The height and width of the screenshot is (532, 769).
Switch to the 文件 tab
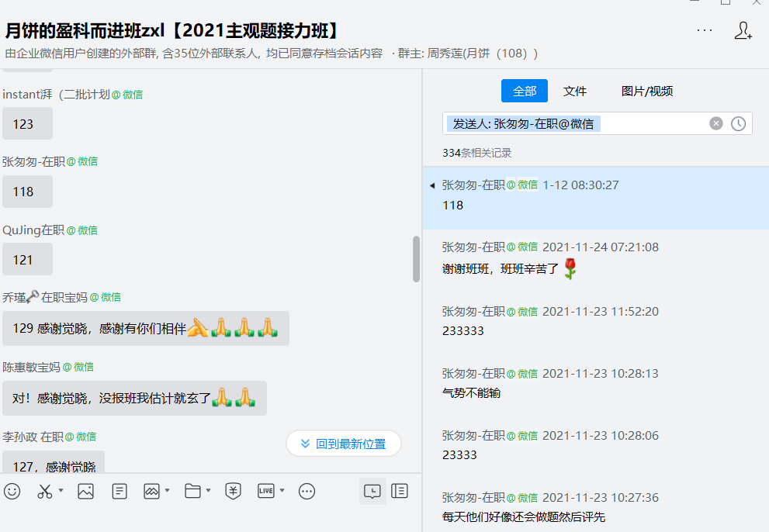pyautogui.click(x=575, y=91)
